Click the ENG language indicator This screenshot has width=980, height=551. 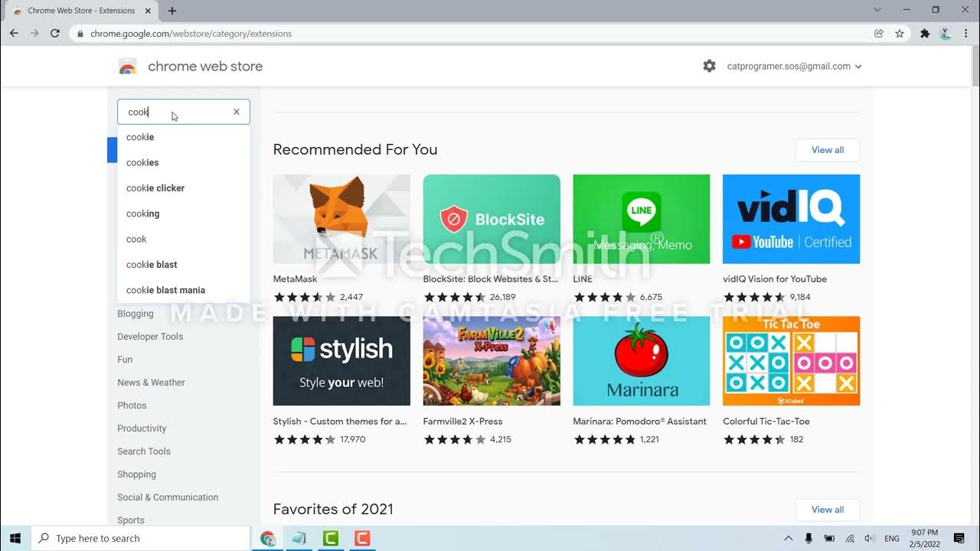click(x=892, y=539)
